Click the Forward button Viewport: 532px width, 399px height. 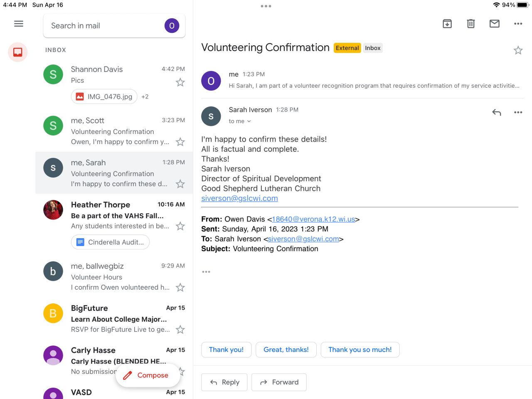click(279, 382)
